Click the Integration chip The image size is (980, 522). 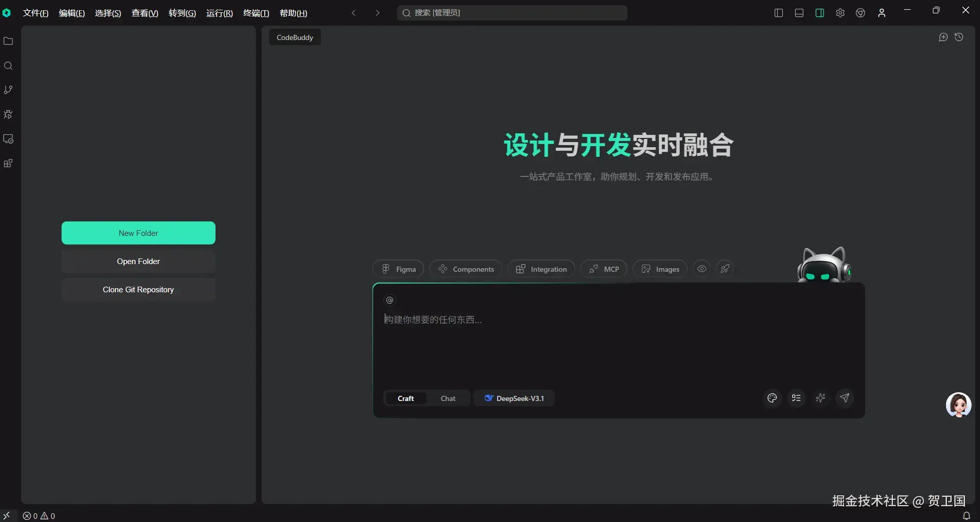click(x=541, y=269)
